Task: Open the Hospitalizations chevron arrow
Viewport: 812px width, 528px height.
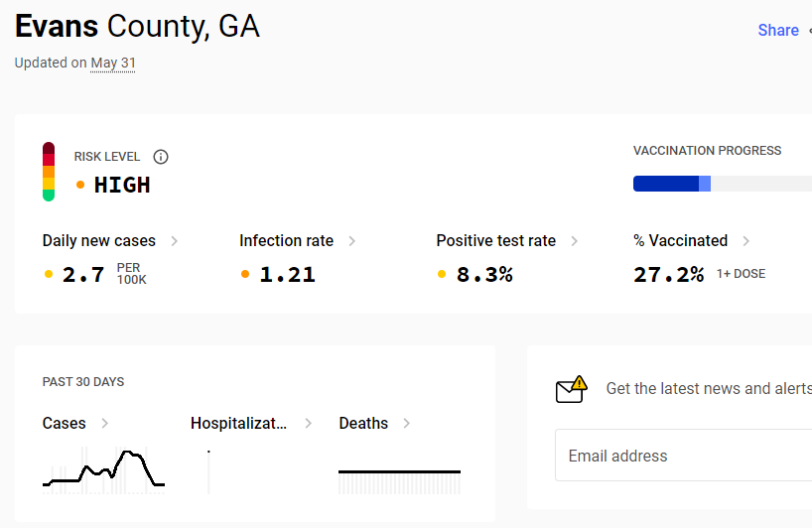Action: pyautogui.click(x=309, y=424)
